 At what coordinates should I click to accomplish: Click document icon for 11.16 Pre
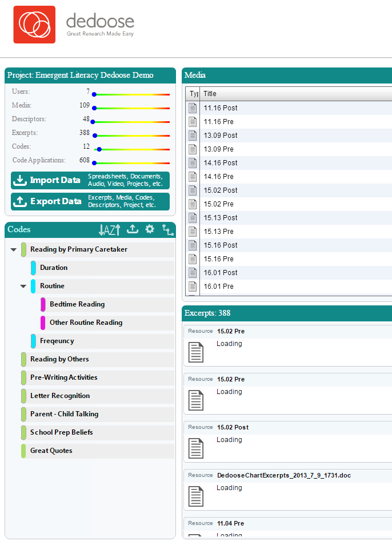(193, 122)
